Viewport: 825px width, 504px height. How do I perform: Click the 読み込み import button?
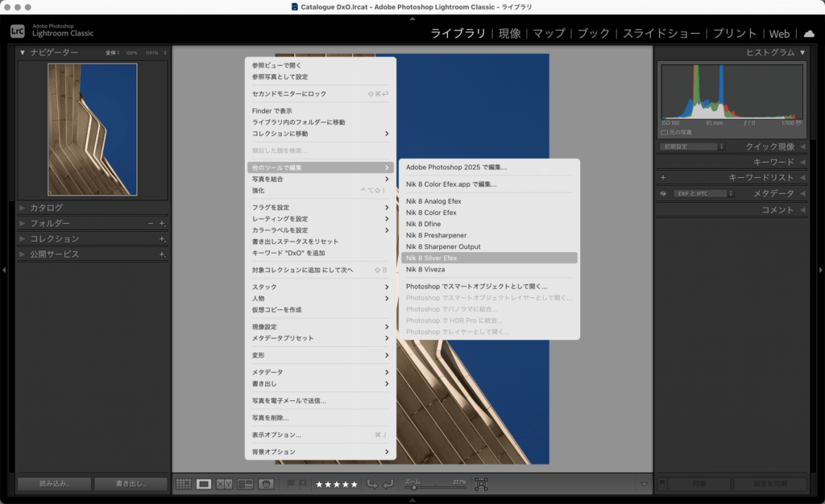point(54,484)
